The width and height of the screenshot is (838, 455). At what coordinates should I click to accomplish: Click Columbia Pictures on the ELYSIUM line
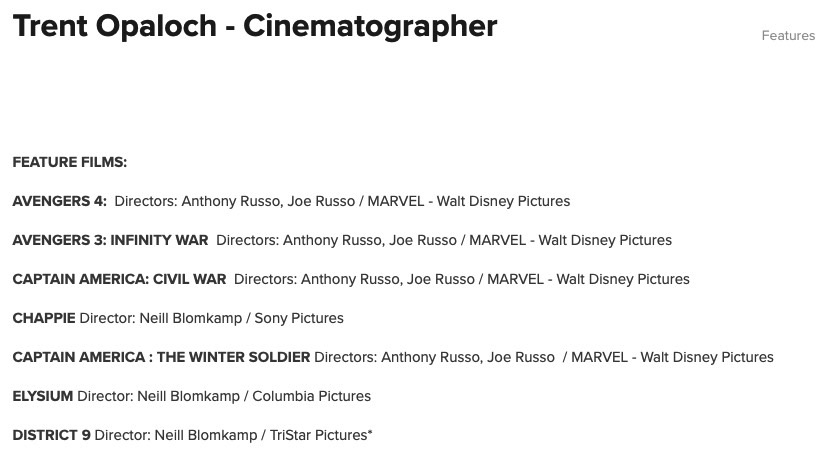point(312,396)
